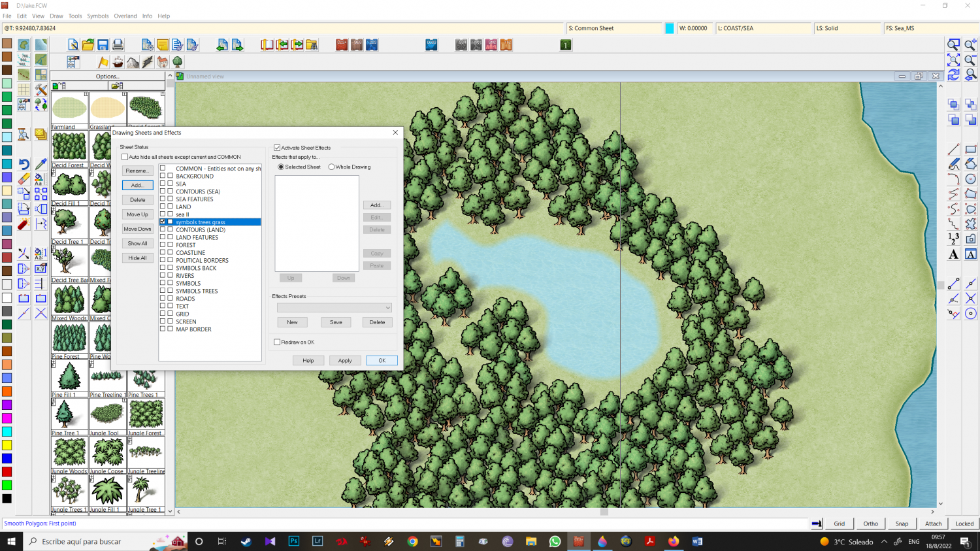Click the Word icon in taskbar

click(697, 541)
